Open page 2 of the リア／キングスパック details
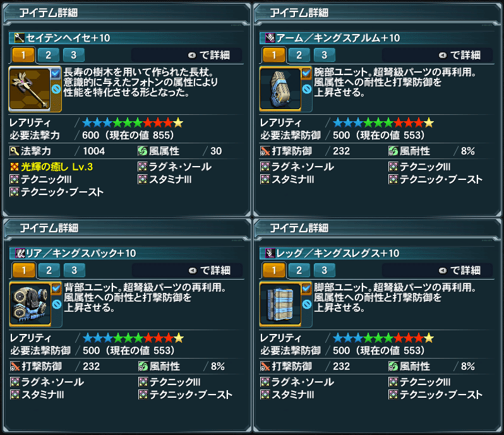Screen dimensions: 504x435 click(49, 270)
